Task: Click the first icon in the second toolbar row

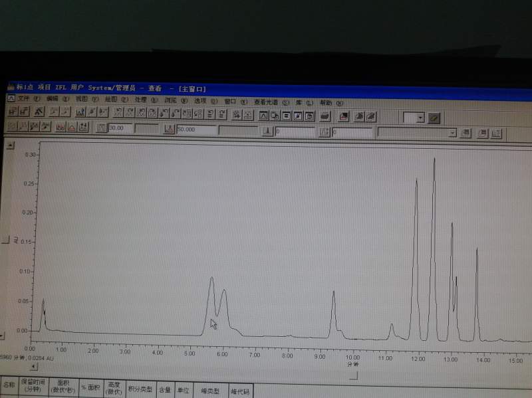Action: tap(12, 126)
